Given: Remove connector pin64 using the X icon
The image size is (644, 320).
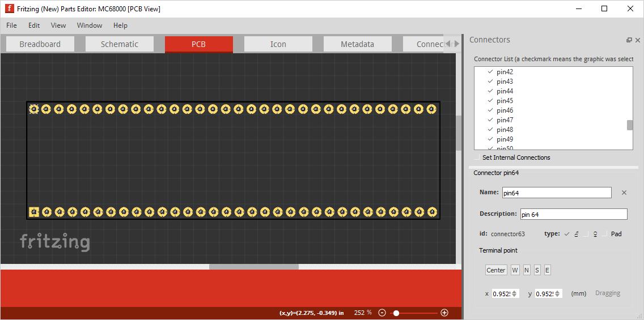Looking at the screenshot, I should coord(624,193).
